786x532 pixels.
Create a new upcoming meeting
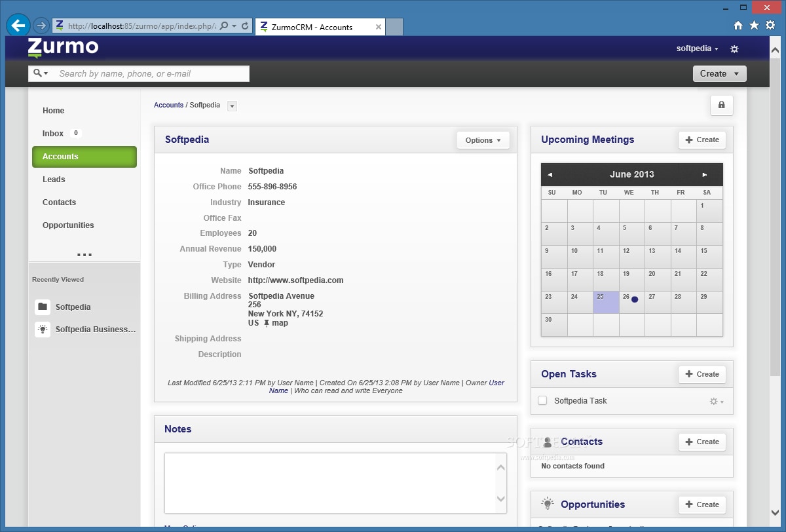pos(702,140)
